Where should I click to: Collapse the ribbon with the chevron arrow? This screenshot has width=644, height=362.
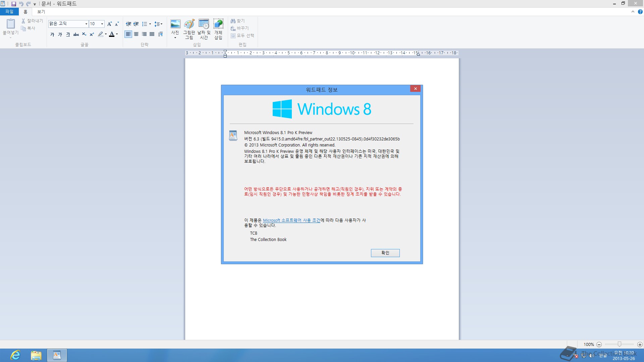pos(633,12)
